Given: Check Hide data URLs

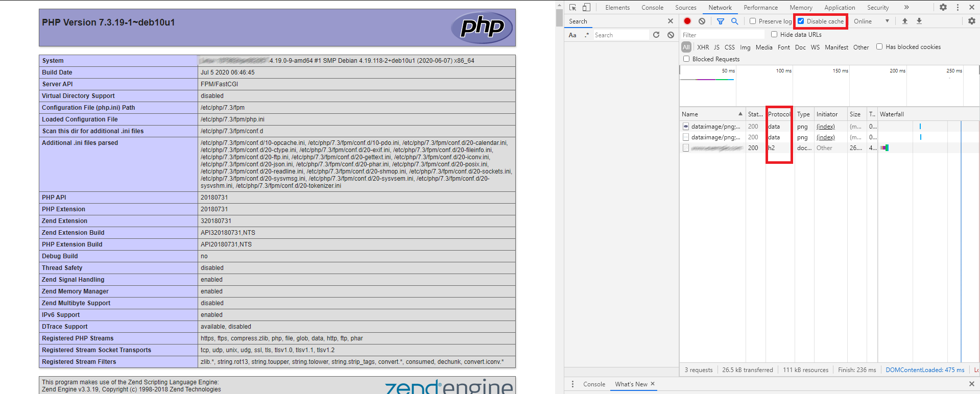Looking at the screenshot, I should (x=774, y=34).
